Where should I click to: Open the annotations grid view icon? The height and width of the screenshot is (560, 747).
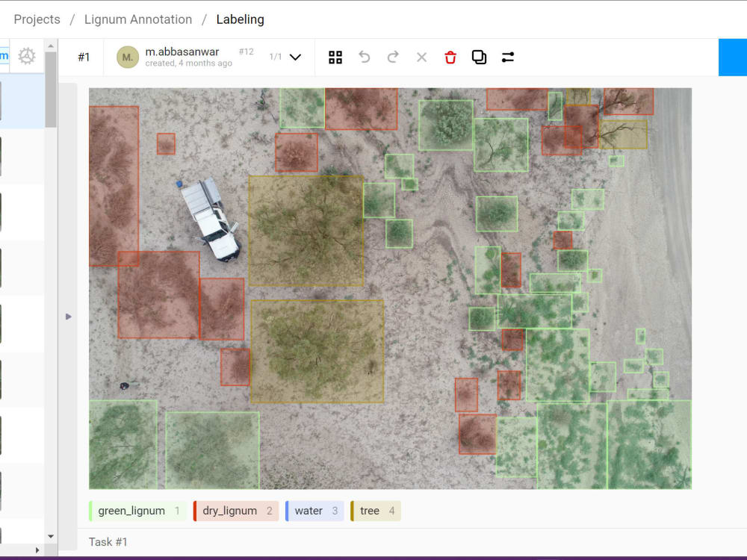tap(335, 57)
